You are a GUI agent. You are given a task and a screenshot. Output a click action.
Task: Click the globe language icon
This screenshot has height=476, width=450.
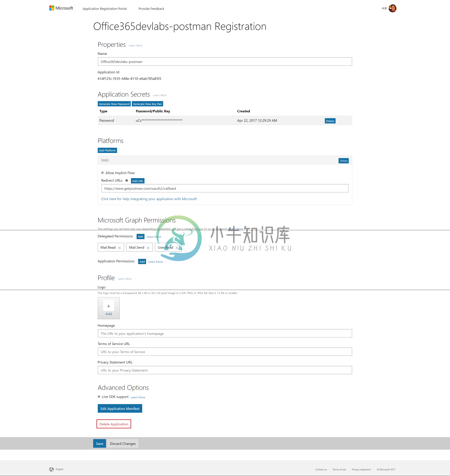pos(51,469)
